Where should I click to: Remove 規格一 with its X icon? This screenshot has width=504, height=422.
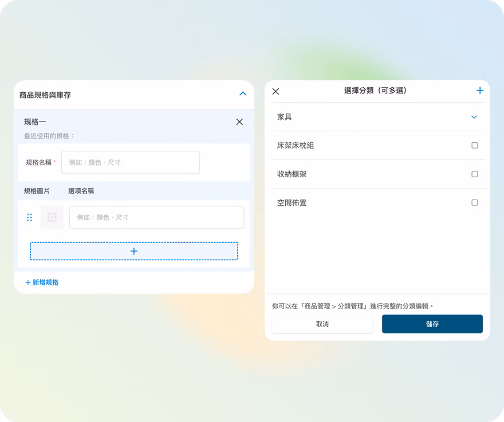[239, 122]
